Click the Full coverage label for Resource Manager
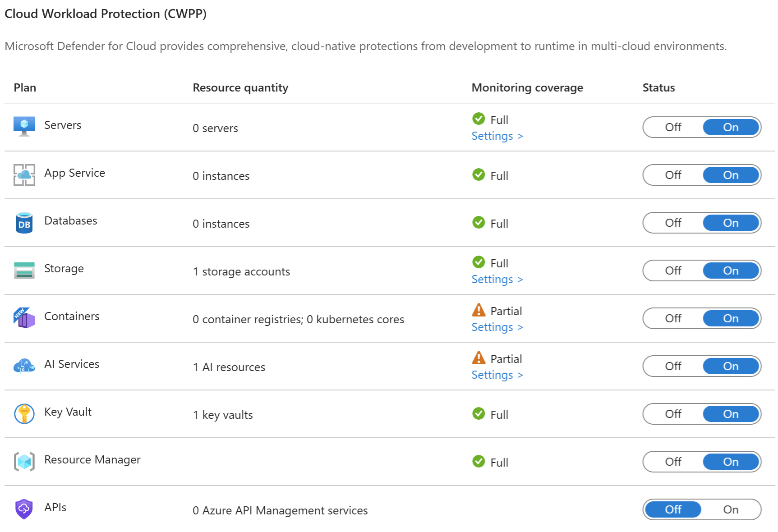Image resolution: width=778 pixels, height=532 pixels. (499, 463)
